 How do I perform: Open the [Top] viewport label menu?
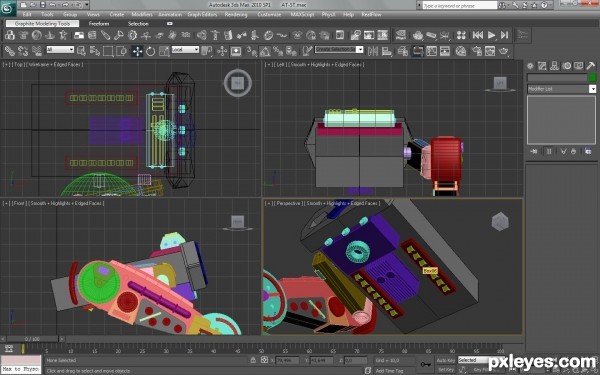click(x=18, y=65)
